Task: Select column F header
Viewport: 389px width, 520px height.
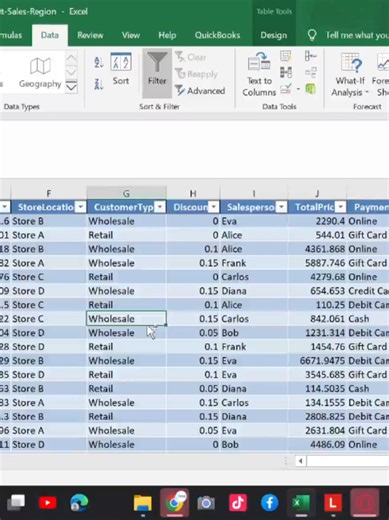Action: pyautogui.click(x=49, y=193)
